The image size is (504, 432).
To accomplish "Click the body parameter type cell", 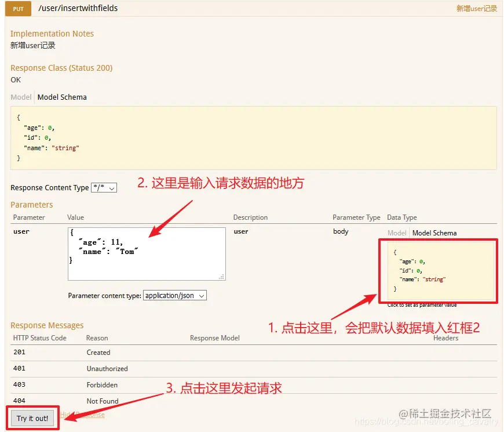I will (341, 231).
